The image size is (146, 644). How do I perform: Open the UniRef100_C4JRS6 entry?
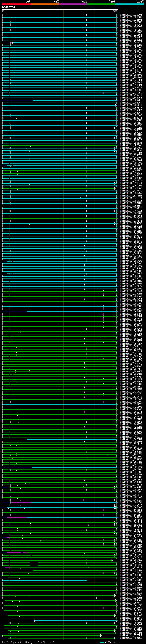[131, 517]
